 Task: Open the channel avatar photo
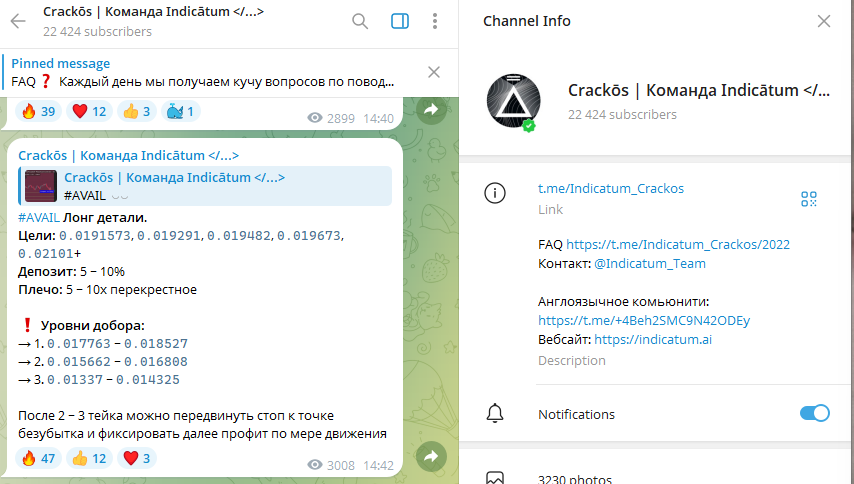(x=513, y=101)
